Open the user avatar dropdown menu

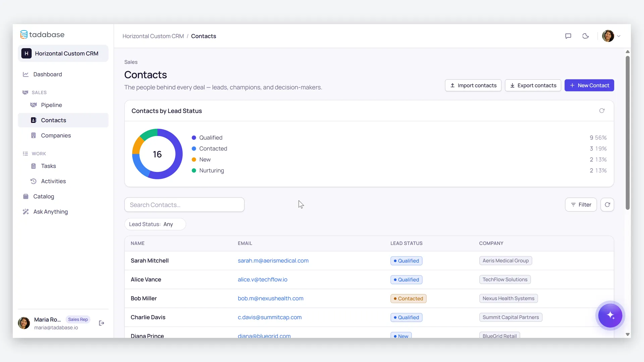[x=611, y=36]
